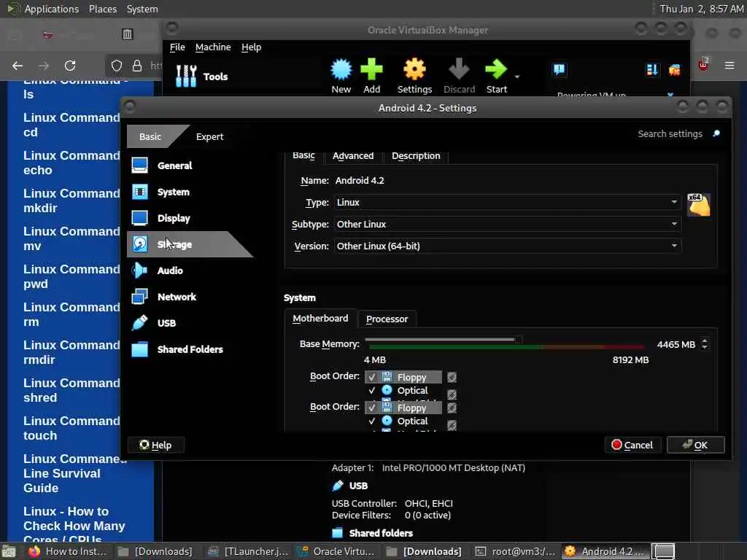Viewport: 747px width, 560px height.
Task: Switch to root@vm3 terminal in taskbar
Action: pos(516,551)
